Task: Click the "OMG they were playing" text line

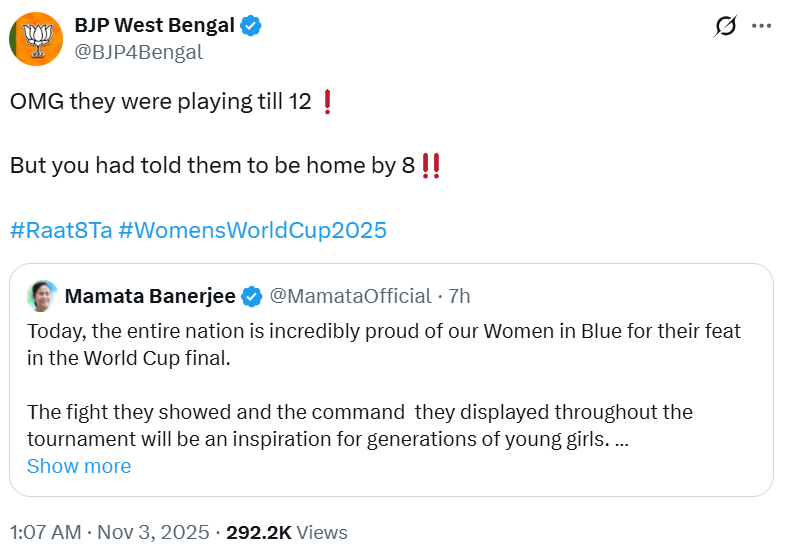Action: pyautogui.click(x=160, y=101)
